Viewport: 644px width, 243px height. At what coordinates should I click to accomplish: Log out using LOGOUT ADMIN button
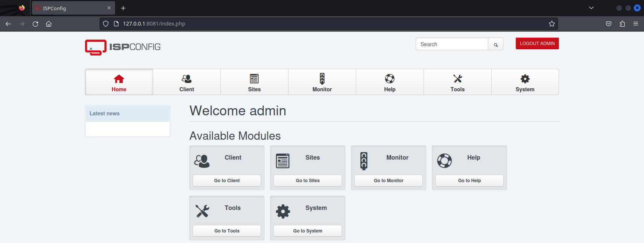pyautogui.click(x=537, y=44)
